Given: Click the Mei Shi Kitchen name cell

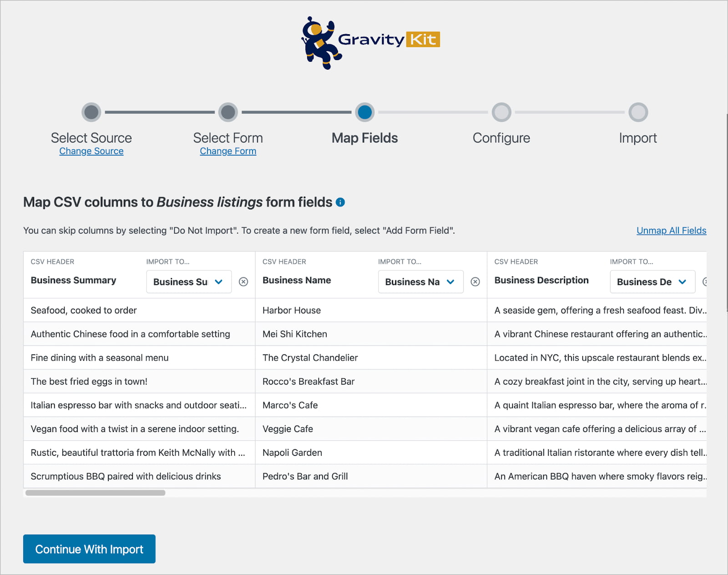Looking at the screenshot, I should [371, 334].
